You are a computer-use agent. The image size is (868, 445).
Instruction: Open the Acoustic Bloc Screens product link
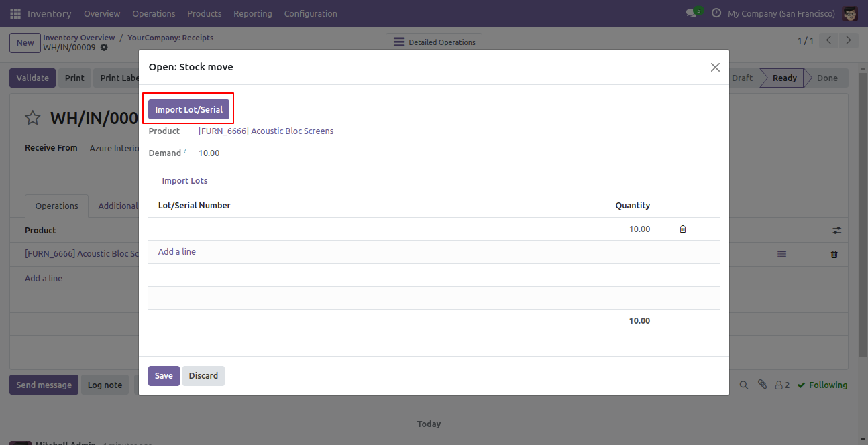266,131
